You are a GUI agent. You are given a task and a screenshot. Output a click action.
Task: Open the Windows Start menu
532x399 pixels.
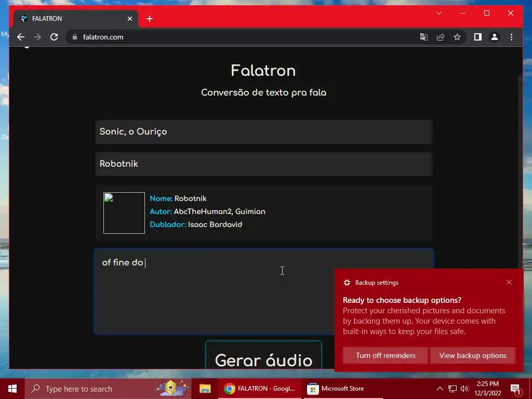point(12,389)
